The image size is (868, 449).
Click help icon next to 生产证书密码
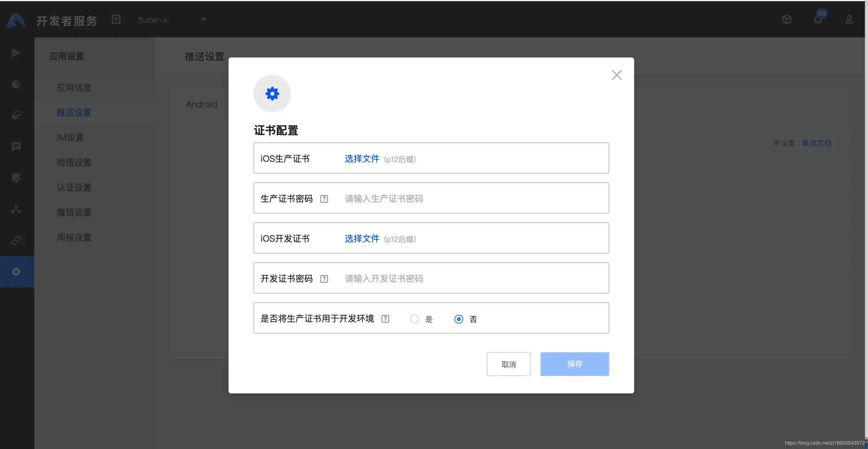(x=324, y=199)
